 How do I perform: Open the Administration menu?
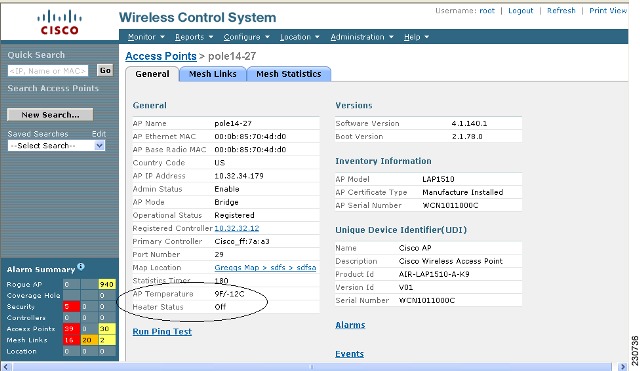pyautogui.click(x=362, y=37)
